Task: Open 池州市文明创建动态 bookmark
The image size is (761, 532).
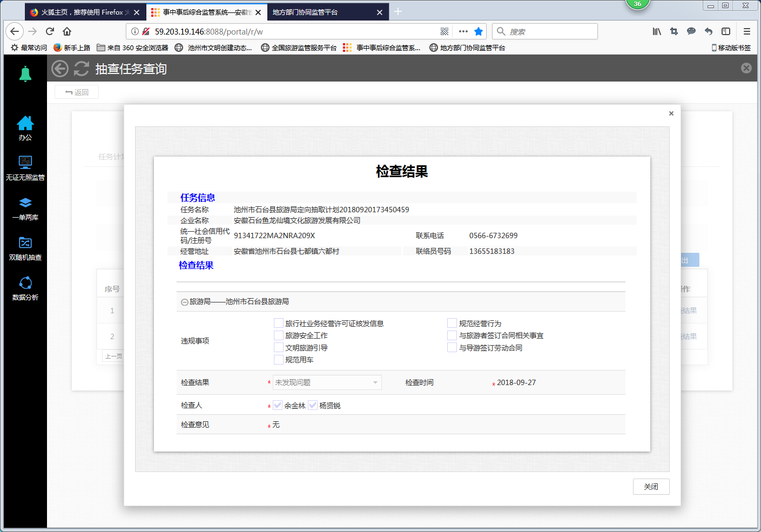Action: [213, 48]
